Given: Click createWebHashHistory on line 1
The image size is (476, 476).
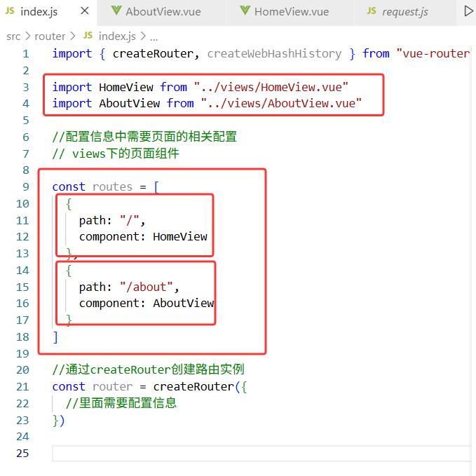Looking at the screenshot, I should 274,54.
